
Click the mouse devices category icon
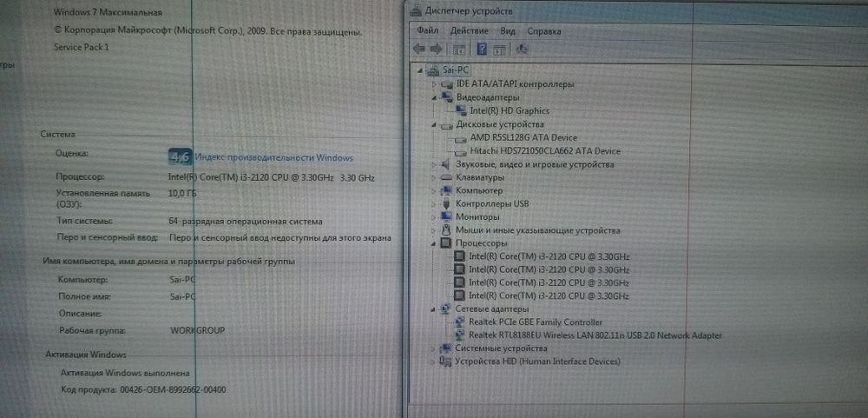[x=447, y=230]
